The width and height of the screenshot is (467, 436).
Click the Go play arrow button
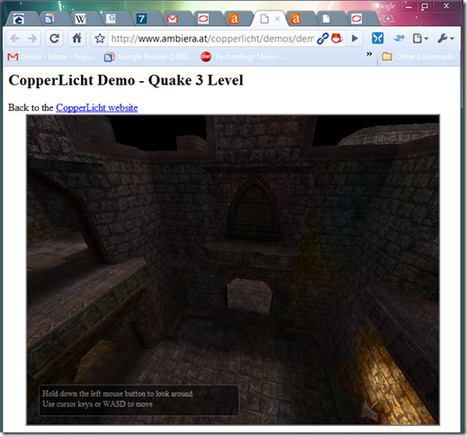click(x=355, y=39)
